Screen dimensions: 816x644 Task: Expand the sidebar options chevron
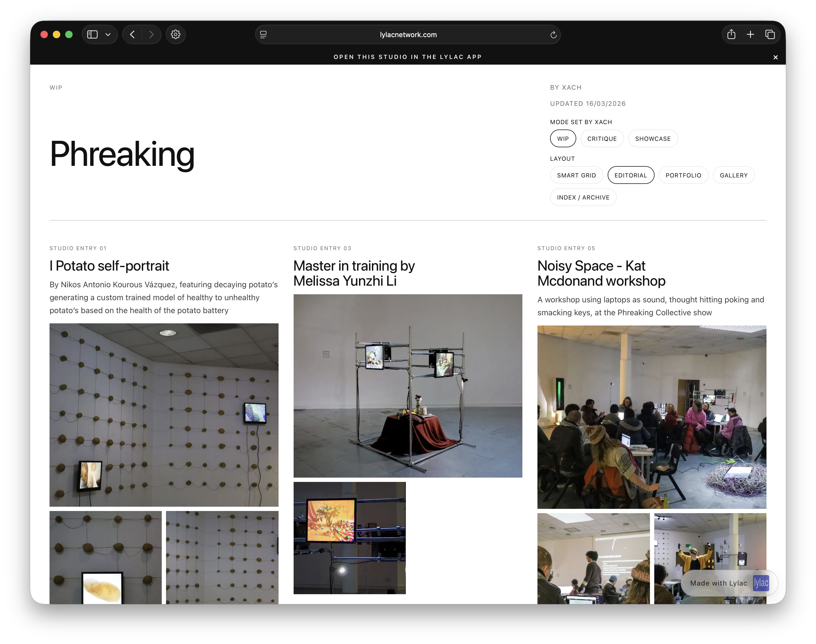coord(108,34)
